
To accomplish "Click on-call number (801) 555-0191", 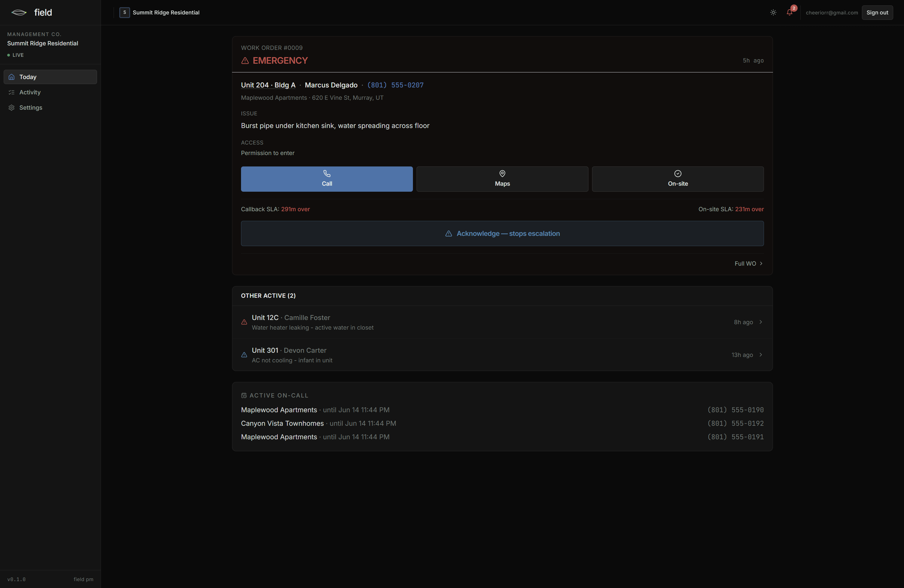I will pyautogui.click(x=735, y=437).
